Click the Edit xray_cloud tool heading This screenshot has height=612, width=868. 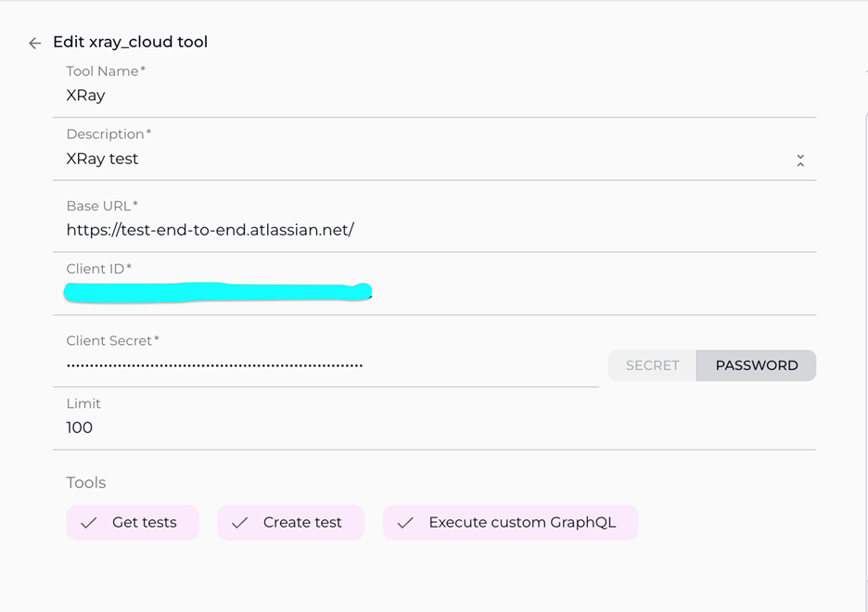130,42
